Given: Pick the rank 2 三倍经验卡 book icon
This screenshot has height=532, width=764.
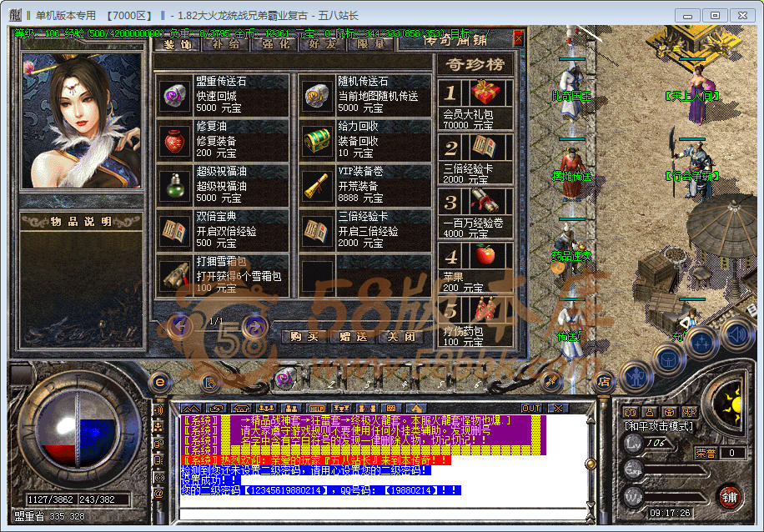Looking at the screenshot, I should pos(485,147).
